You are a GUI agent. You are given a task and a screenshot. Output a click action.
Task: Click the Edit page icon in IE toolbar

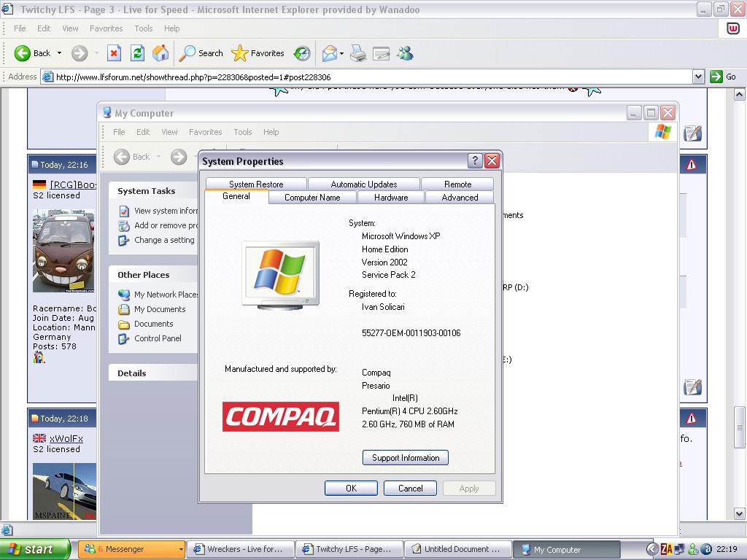(x=381, y=53)
